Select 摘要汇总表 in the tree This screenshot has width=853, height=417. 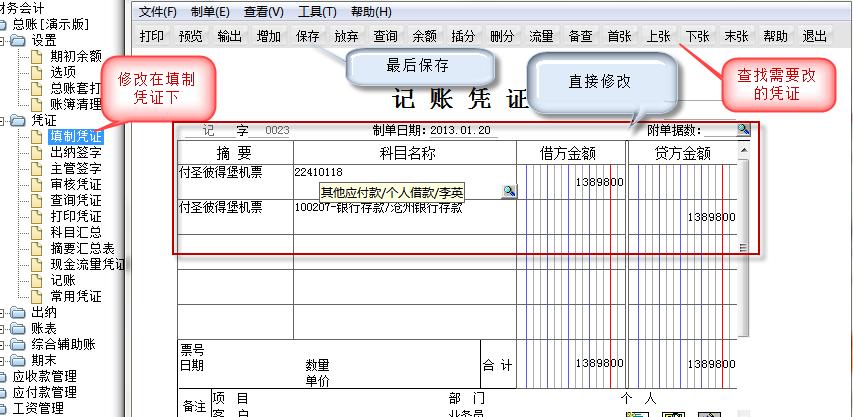pyautogui.click(x=82, y=248)
